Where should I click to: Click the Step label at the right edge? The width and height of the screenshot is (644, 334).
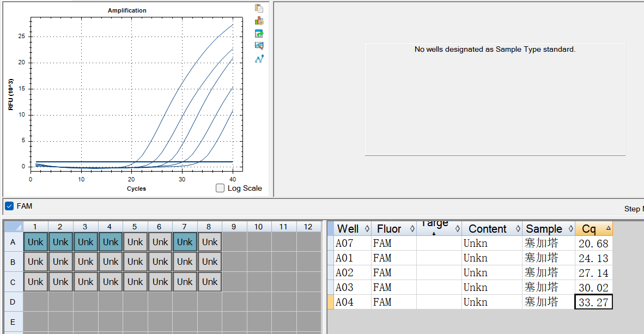coord(634,209)
